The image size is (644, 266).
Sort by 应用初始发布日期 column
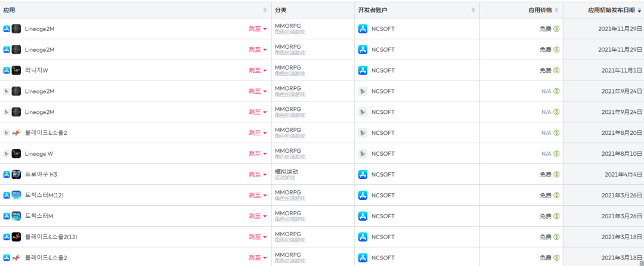pos(611,10)
